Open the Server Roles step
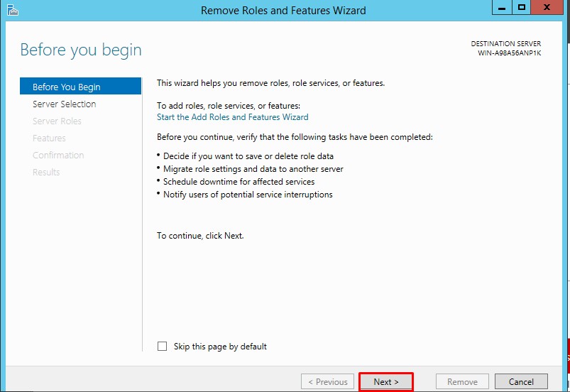The height and width of the screenshot is (392, 570). [x=57, y=121]
